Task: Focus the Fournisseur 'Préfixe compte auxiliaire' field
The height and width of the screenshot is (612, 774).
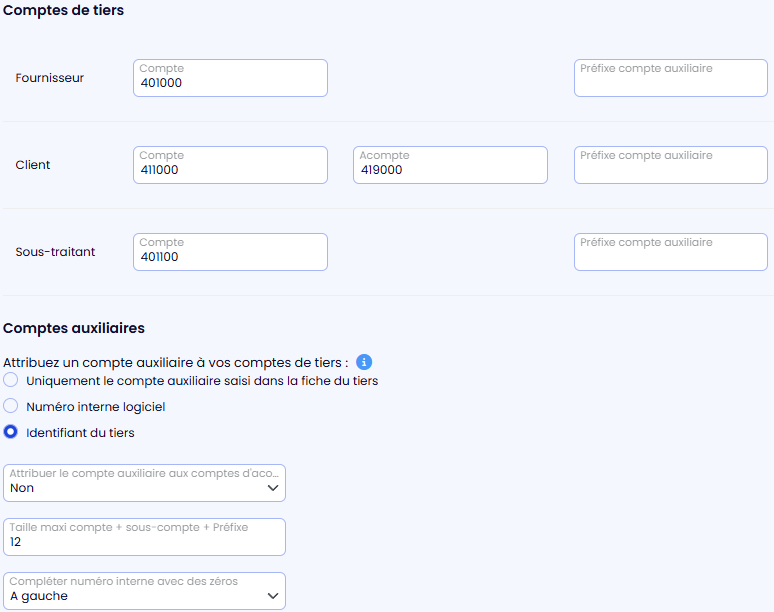Action: [670, 78]
